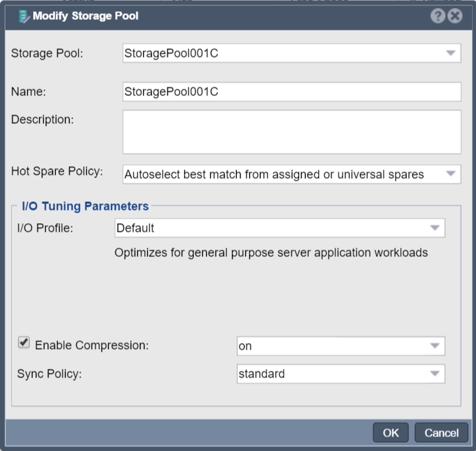Select the 'Autoselect best match' hot spare text
This screenshot has height=451, width=476.
[x=274, y=174]
